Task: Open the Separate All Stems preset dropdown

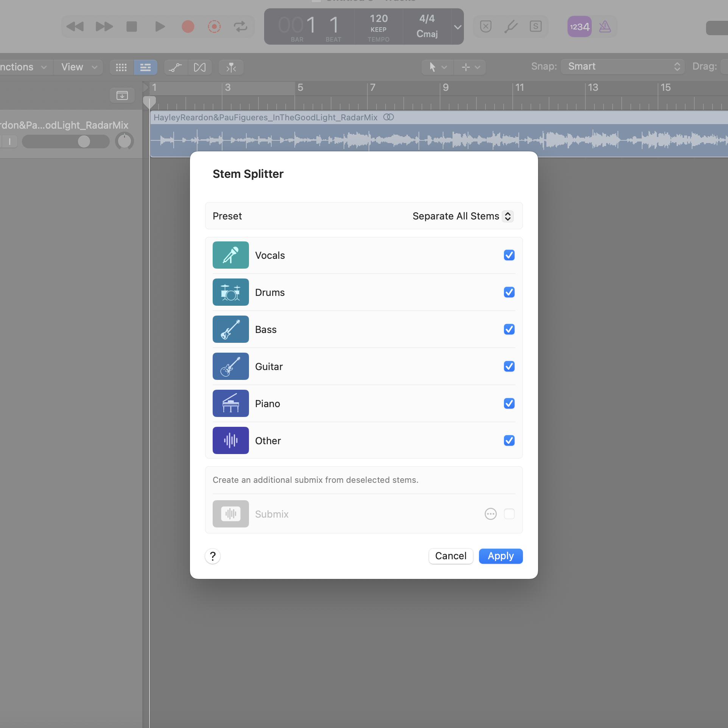Action: coord(462,216)
